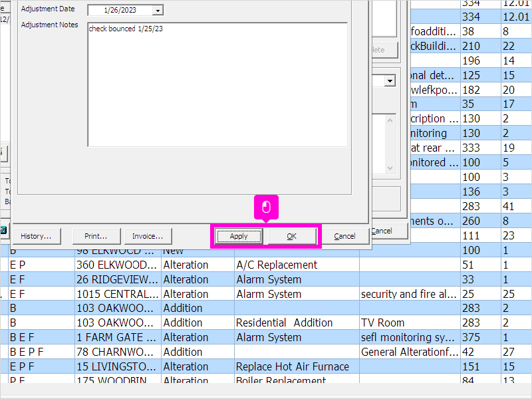Select the TV Room description cell
This screenshot has height=399, width=532.
click(410, 323)
